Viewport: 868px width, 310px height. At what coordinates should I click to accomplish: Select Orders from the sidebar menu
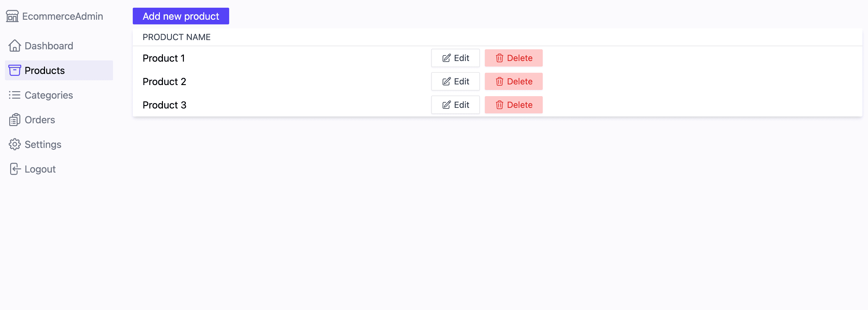point(40,120)
